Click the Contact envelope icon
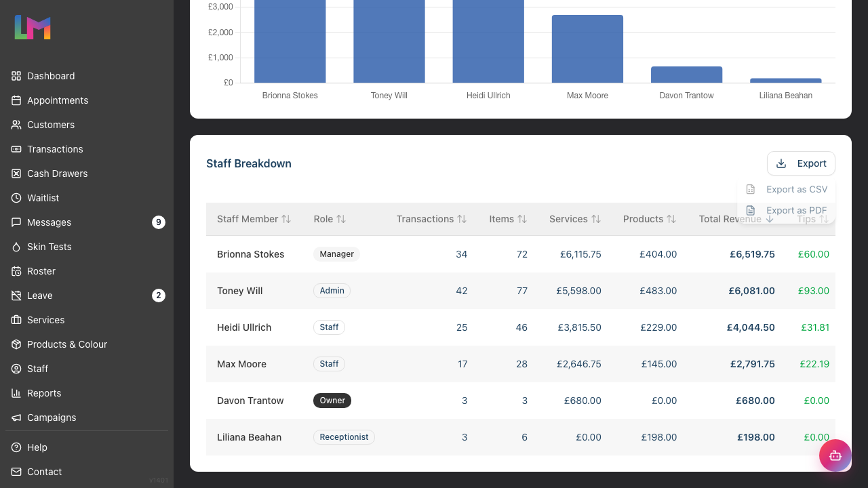 (16, 472)
